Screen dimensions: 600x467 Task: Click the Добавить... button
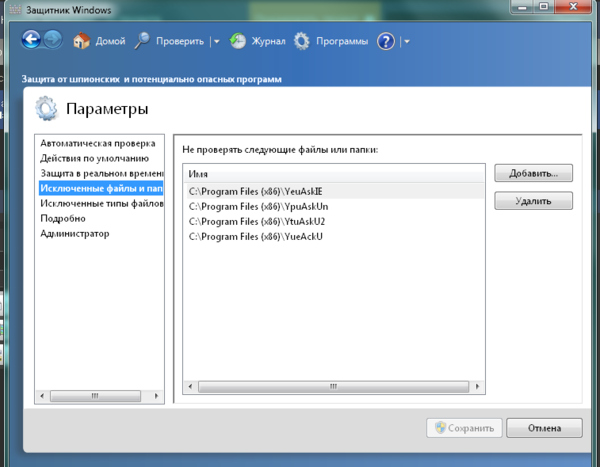point(533,173)
